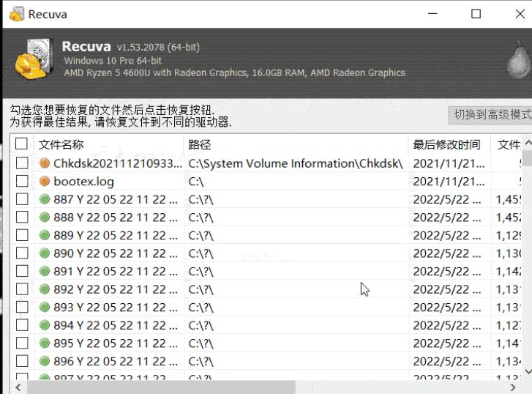This screenshot has height=394, width=532.
Task: Click the vertical scrollbar thumb
Action: pos(528,157)
